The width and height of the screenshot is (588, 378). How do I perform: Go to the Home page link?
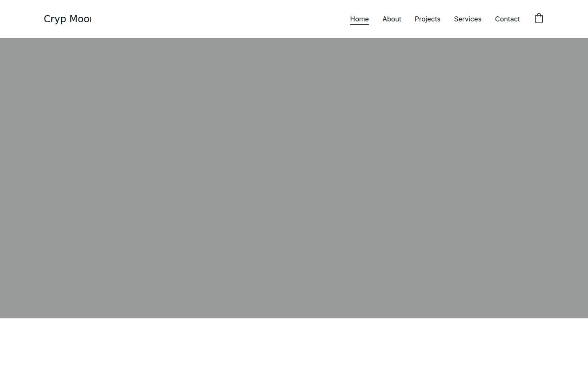360,19
